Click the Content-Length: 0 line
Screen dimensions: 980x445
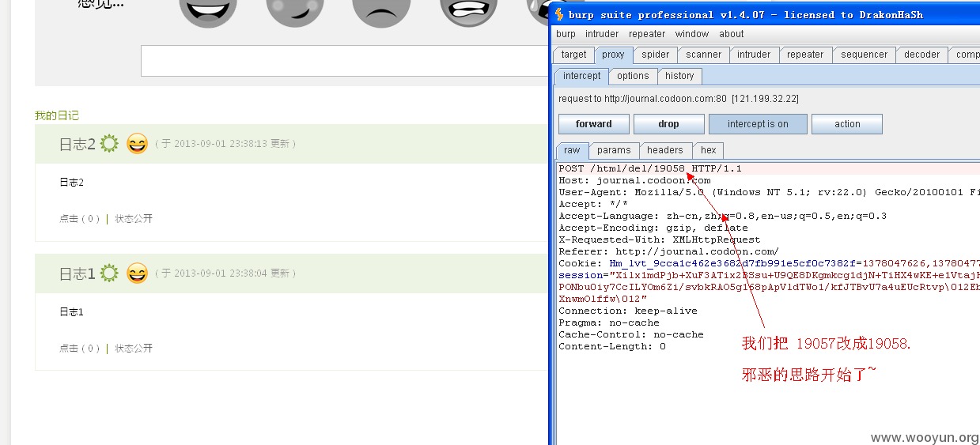[x=612, y=346]
